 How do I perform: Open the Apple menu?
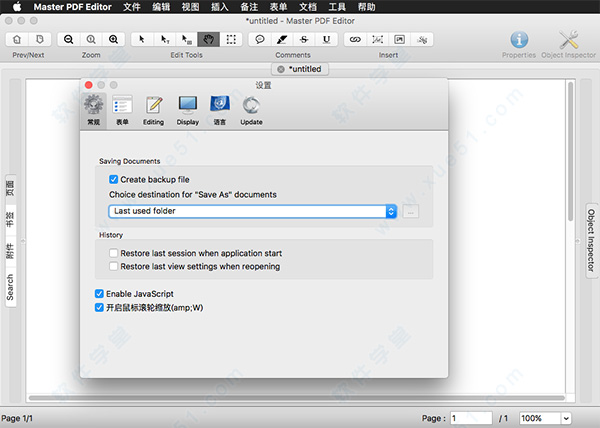[17, 7]
